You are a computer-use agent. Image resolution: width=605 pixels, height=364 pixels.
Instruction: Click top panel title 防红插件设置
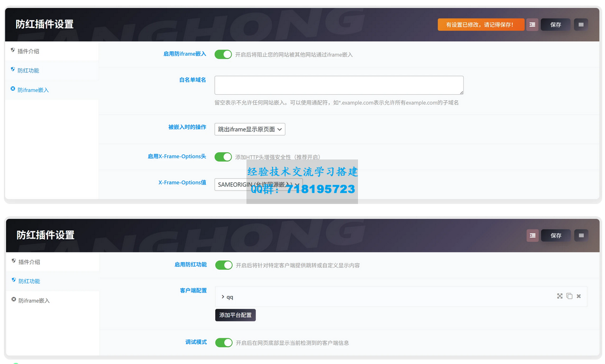pos(45,24)
